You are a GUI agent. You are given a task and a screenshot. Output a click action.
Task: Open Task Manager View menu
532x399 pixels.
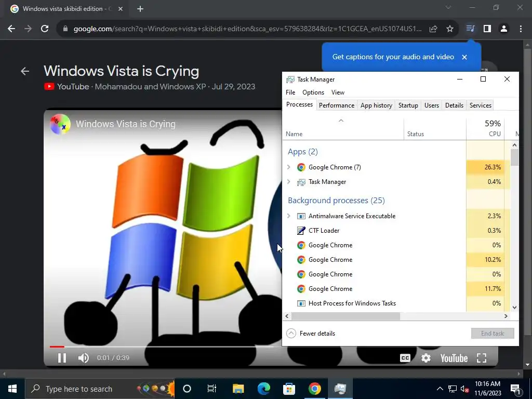[338, 92]
